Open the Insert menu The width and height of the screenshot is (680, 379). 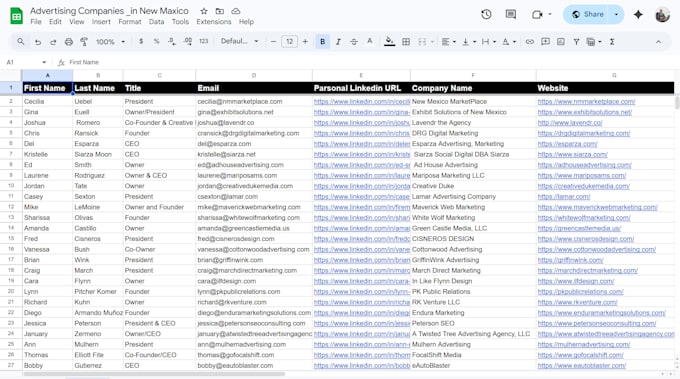coord(101,22)
